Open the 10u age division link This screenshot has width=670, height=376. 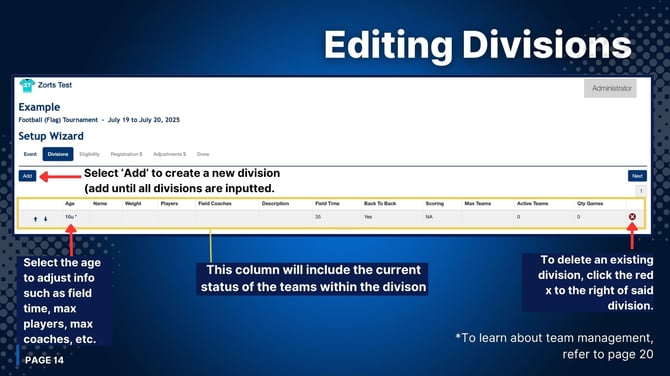point(71,217)
